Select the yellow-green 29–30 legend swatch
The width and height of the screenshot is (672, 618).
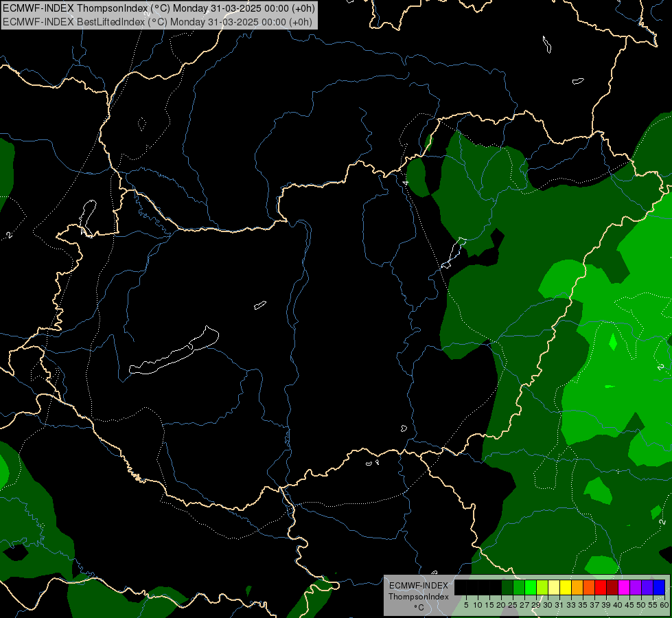click(542, 587)
